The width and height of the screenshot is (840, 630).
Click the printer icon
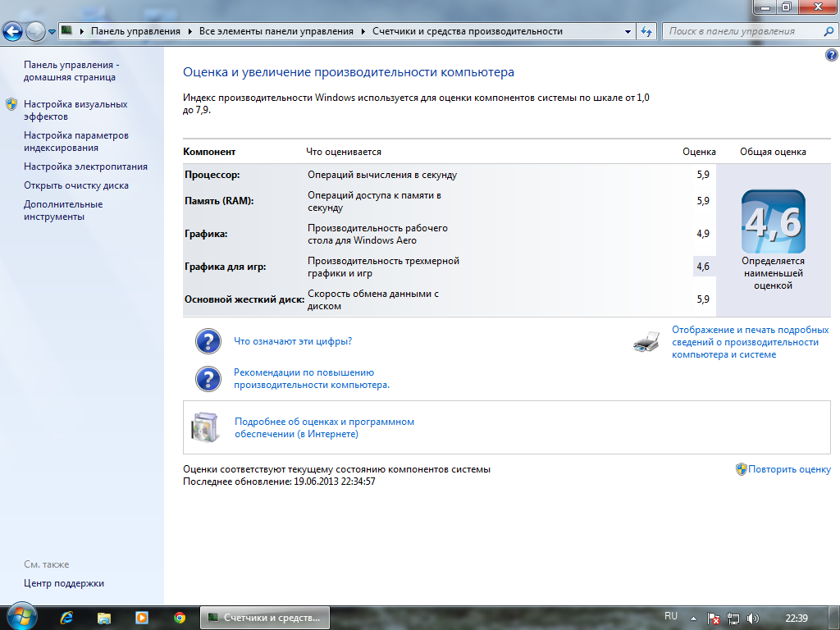(646, 342)
